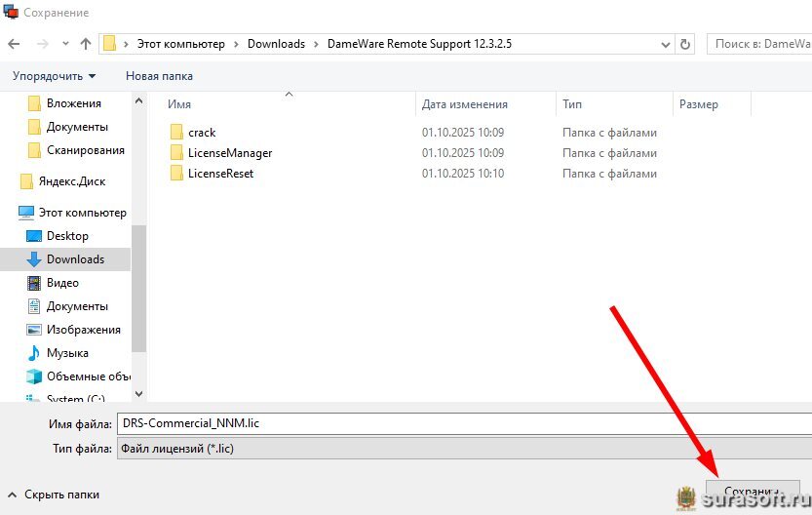The image size is (812, 515).
Task: Select the 'crack' folder
Action: (202, 133)
